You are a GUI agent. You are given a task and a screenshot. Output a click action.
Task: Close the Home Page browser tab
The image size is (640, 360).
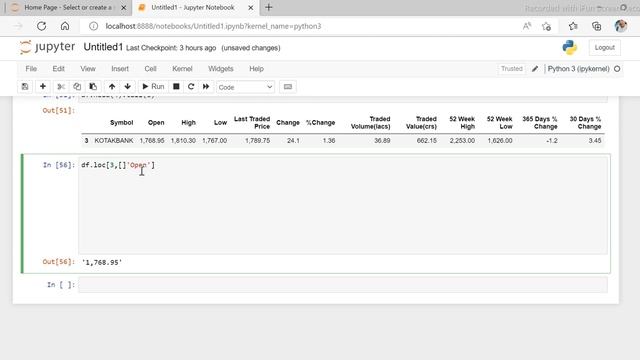coord(124,7)
